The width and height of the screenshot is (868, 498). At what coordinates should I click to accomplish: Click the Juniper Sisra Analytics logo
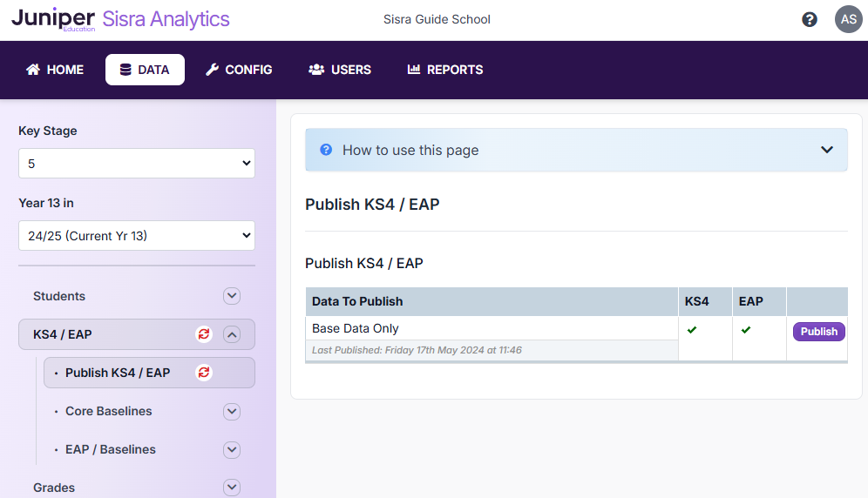[x=120, y=19]
